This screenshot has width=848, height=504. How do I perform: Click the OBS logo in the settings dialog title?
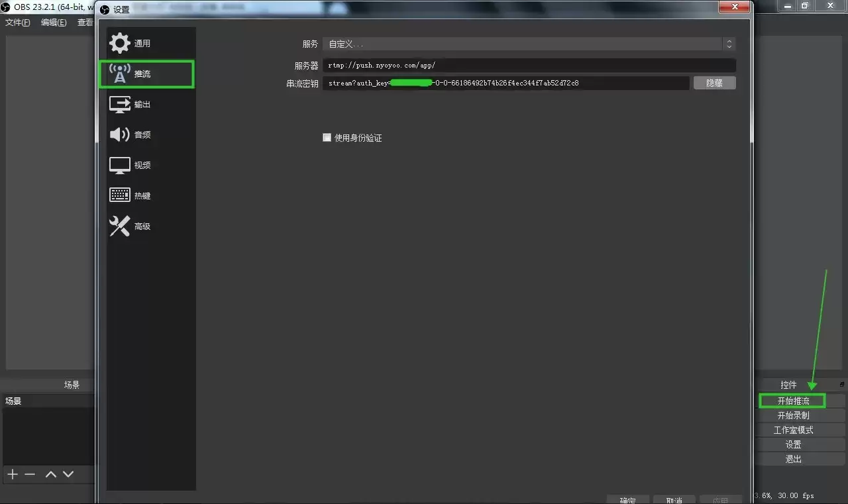point(105,9)
